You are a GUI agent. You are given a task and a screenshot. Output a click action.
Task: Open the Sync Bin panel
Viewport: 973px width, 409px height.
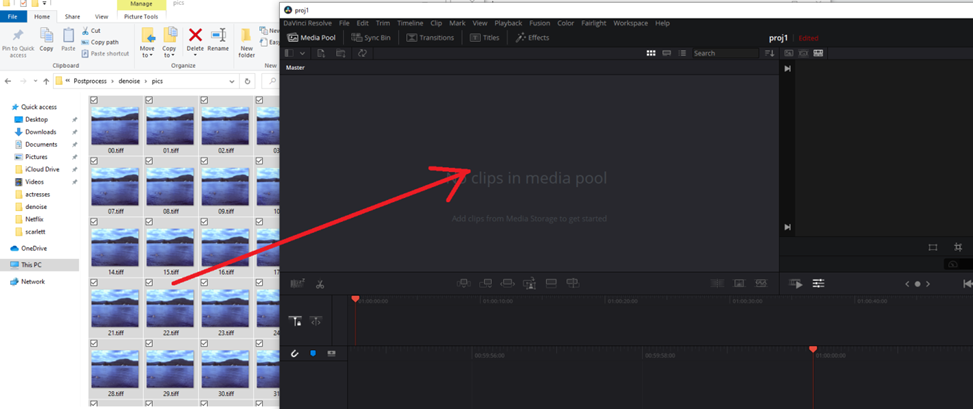click(x=370, y=38)
